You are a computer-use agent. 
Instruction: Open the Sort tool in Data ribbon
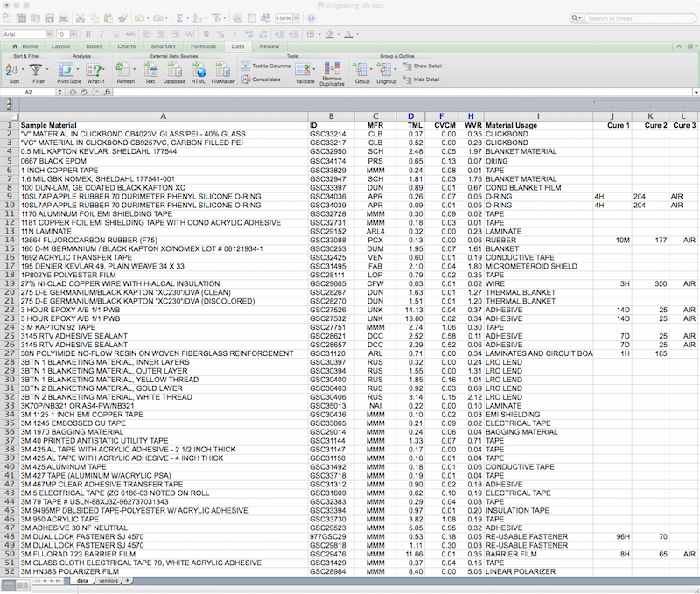[12, 73]
